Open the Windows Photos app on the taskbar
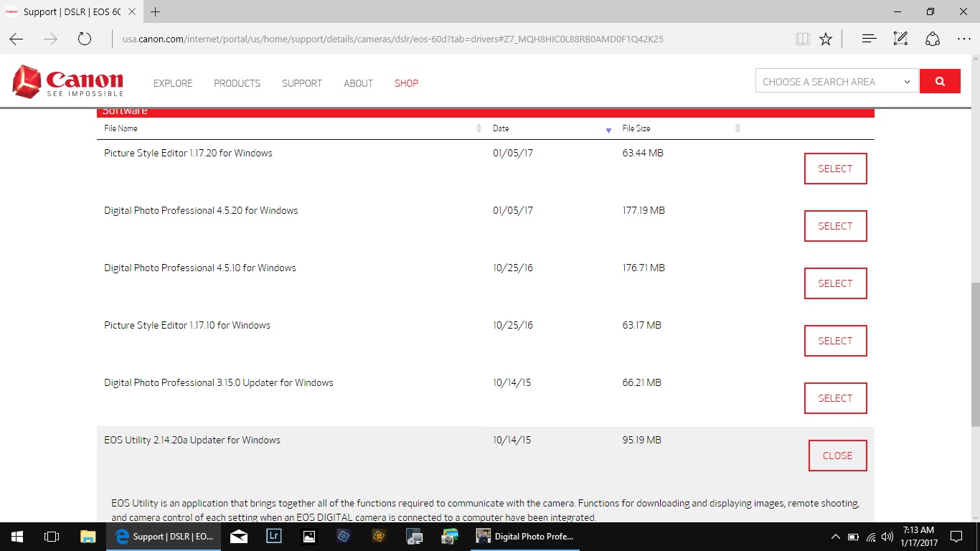Viewport: 980px width, 551px height. [x=308, y=536]
